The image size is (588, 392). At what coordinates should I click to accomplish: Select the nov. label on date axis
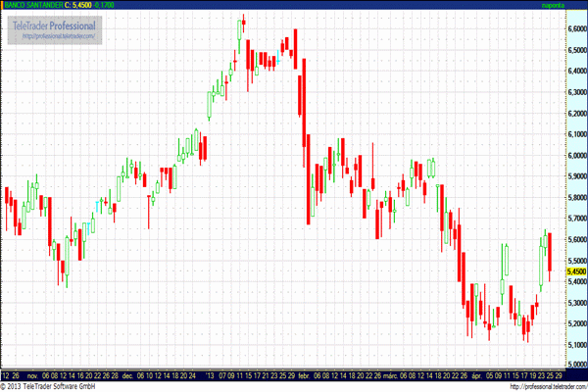[x=32, y=375]
